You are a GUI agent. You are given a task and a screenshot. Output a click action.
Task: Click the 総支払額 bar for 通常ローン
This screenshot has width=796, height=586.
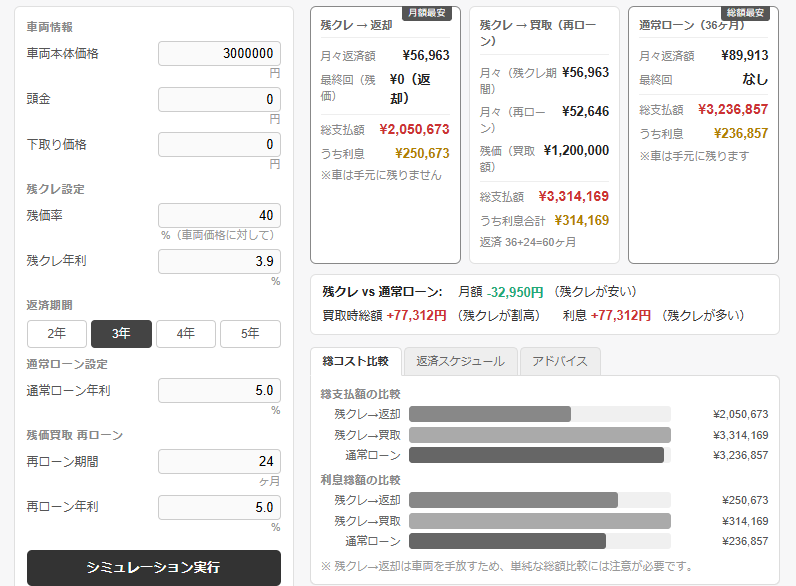pos(536,455)
